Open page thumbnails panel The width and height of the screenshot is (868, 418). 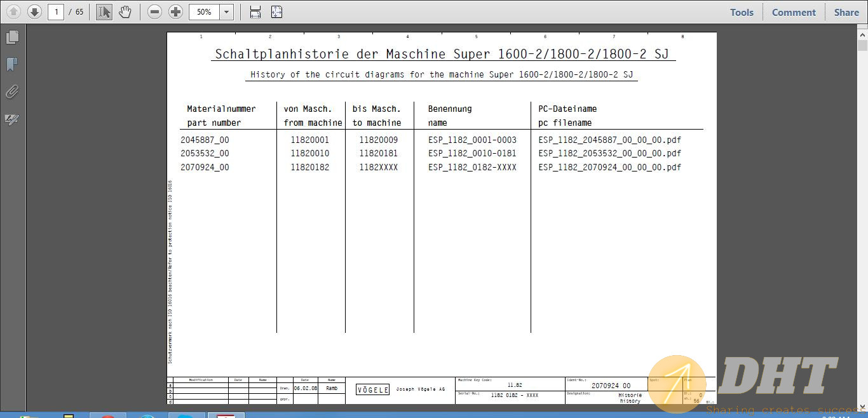[12, 37]
